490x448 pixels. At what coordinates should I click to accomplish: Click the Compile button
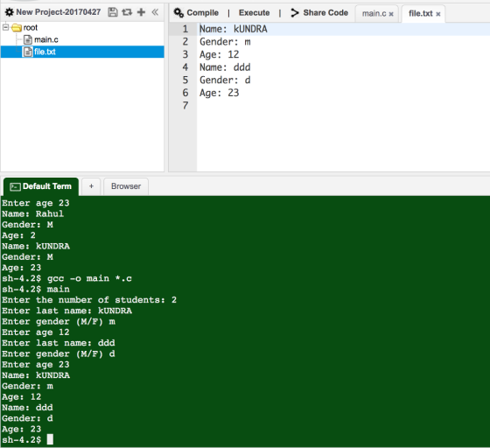pyautogui.click(x=202, y=13)
